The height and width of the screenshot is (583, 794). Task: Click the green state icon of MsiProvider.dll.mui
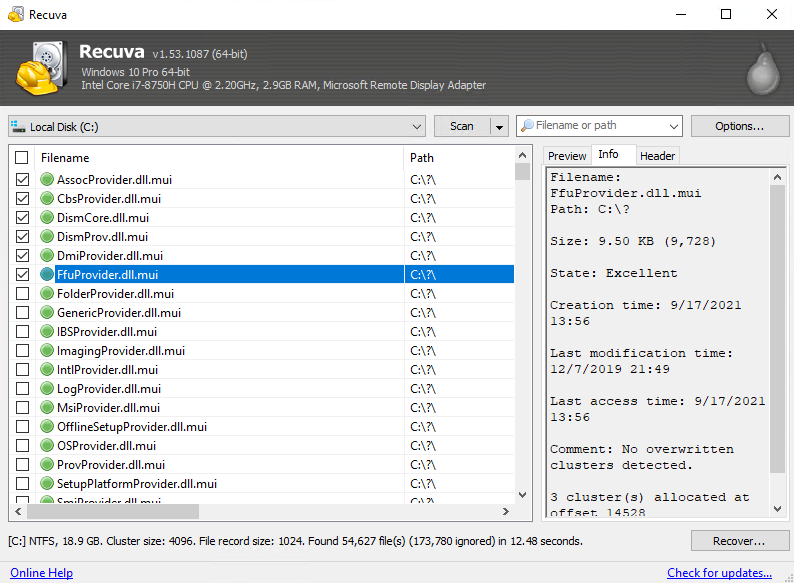[x=47, y=407]
